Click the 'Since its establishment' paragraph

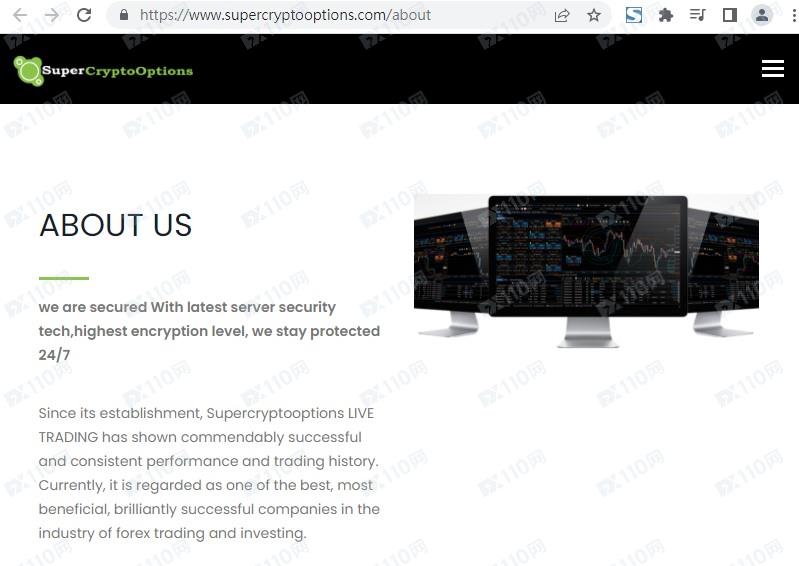click(x=209, y=473)
